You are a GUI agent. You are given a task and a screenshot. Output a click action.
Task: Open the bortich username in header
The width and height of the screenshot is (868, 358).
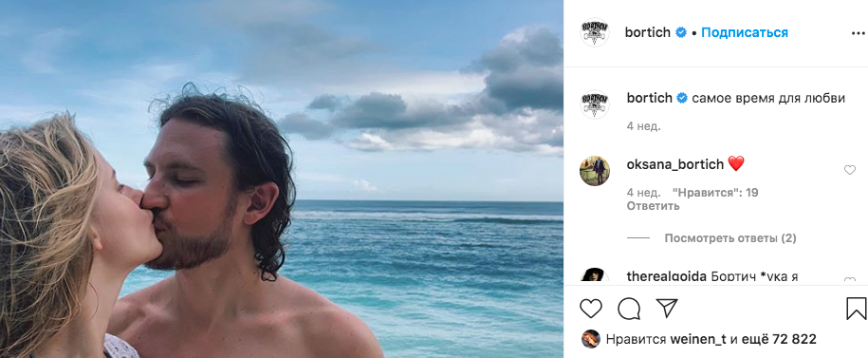point(648,32)
